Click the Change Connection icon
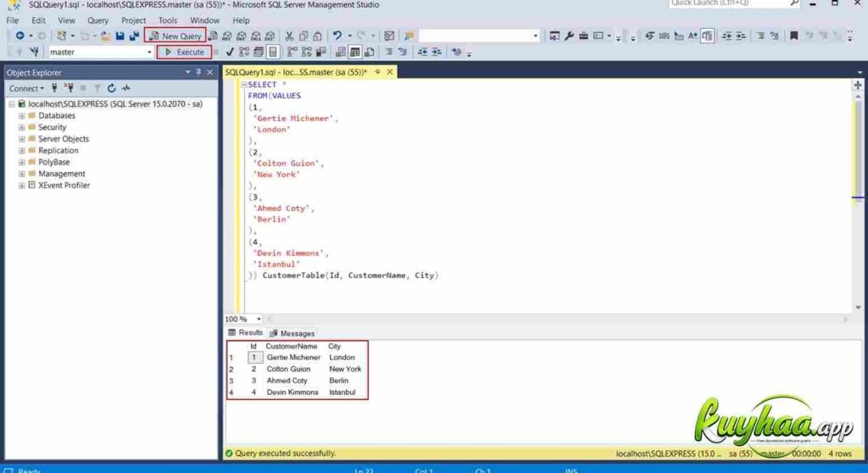The width and height of the screenshot is (868, 473). [35, 52]
